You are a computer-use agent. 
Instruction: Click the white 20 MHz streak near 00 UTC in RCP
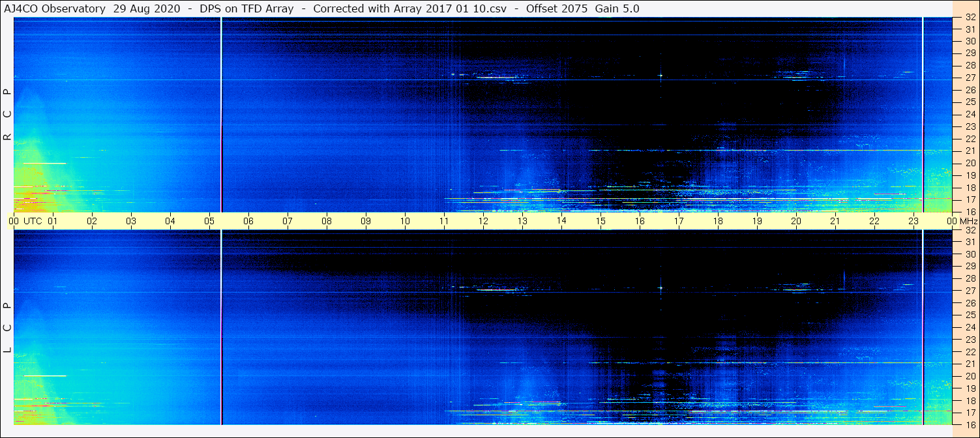point(44,163)
